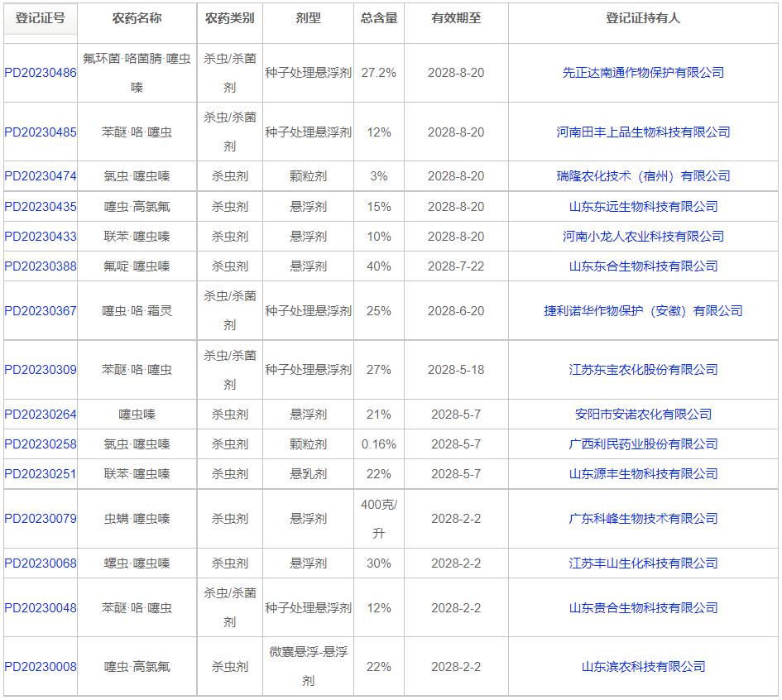Click holder 广东科峰生物技术有限公司
This screenshot has height=700, width=782.
tap(643, 519)
